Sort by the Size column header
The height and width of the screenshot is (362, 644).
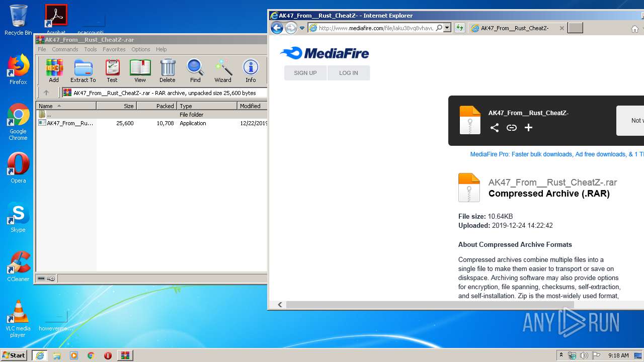coord(117,106)
